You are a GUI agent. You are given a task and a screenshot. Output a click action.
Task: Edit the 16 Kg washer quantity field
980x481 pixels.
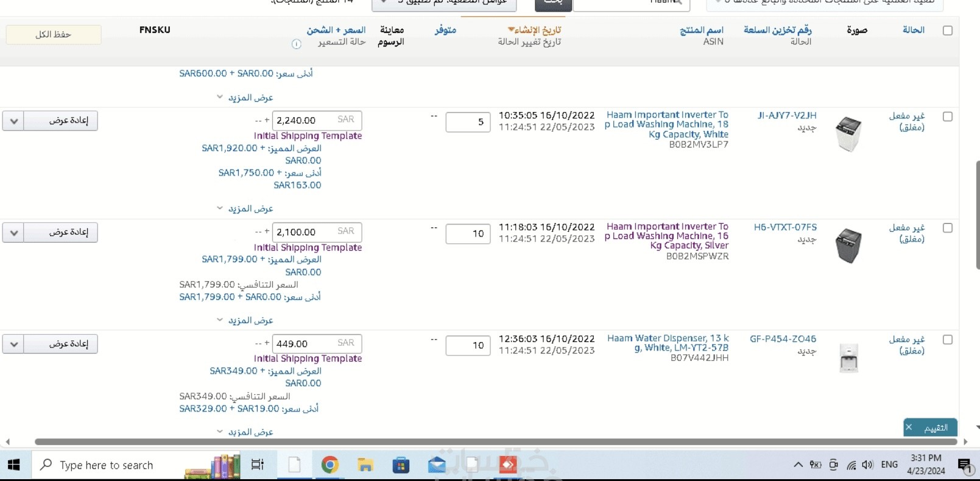pos(468,233)
